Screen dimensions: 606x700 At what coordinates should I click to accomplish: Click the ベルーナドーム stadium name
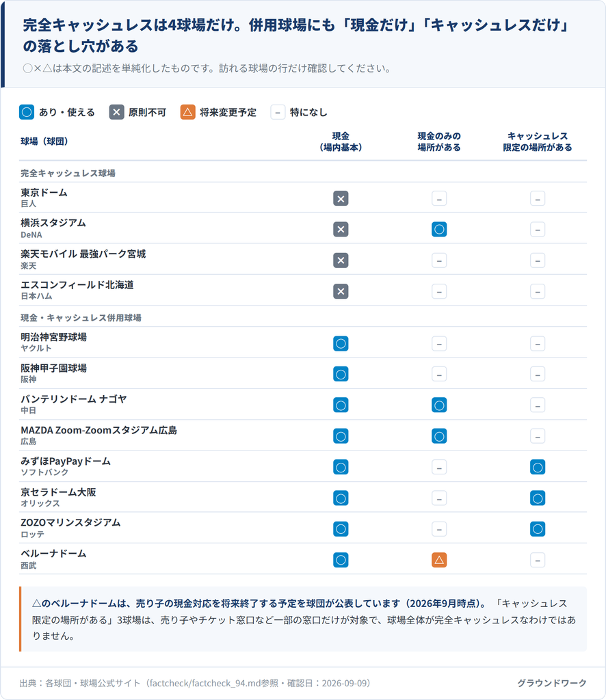click(x=53, y=554)
